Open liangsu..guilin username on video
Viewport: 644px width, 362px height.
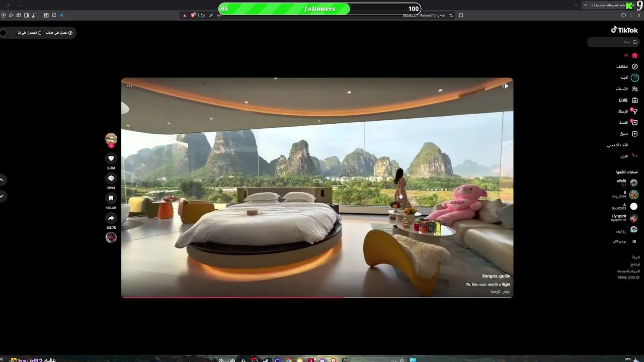tap(496, 276)
